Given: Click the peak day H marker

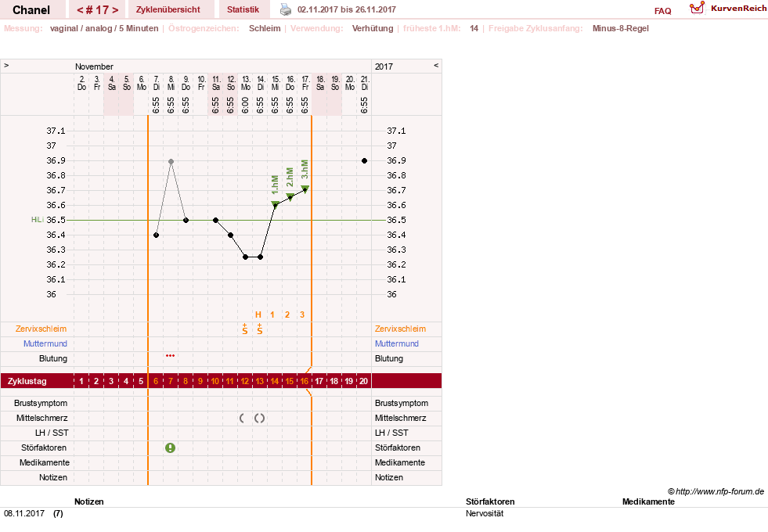Looking at the screenshot, I should click(x=258, y=315).
